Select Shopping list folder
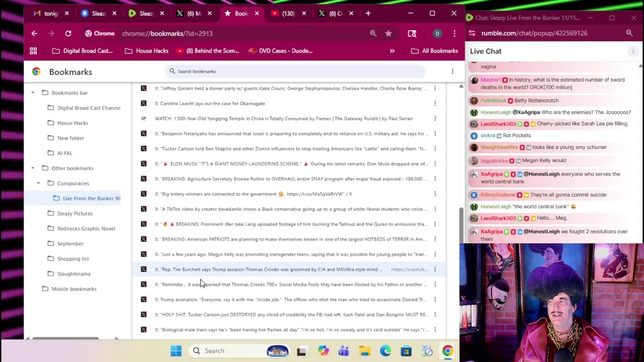Screen dimensions: 644x362 [x=68, y=258]
